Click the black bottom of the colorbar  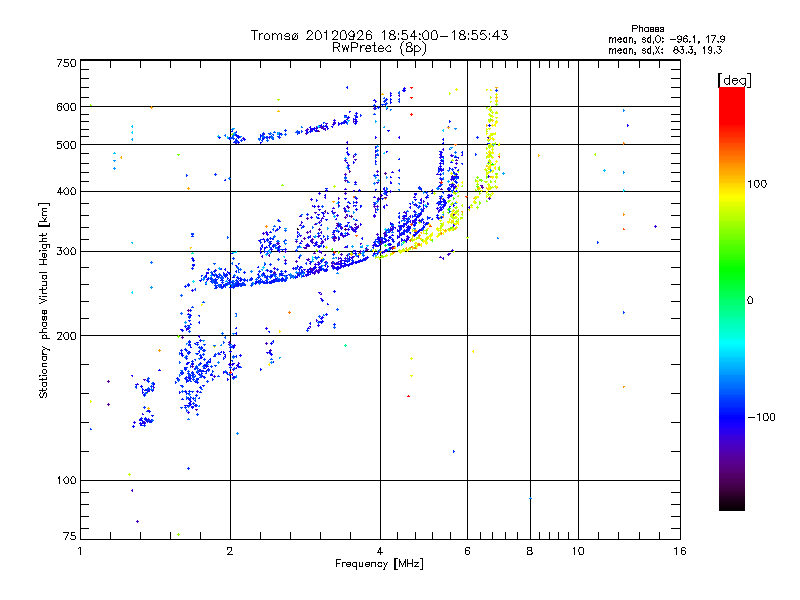732,503
